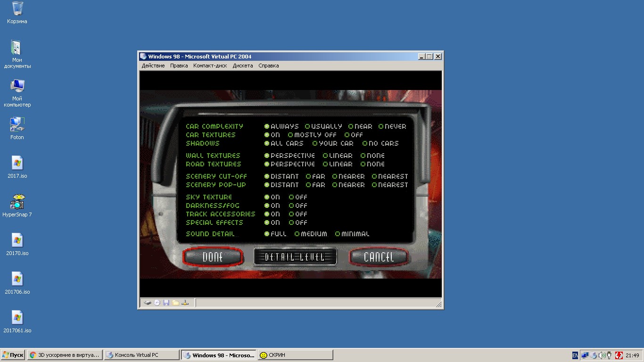The height and width of the screenshot is (362, 644).
Task: Switch to СКРИН taskbar button
Action: tap(296, 355)
